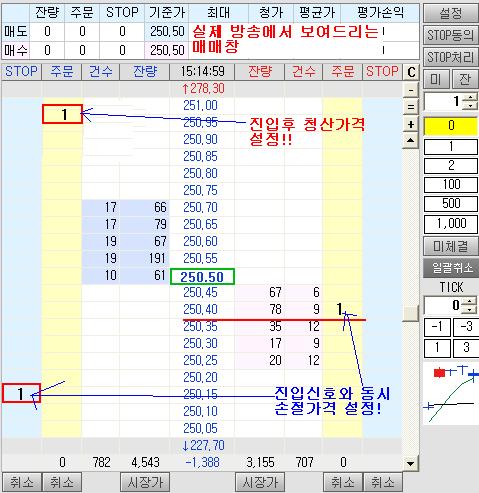The height and width of the screenshot is (493, 479).
Task: Click the STOP처리 button
Action: pos(451,57)
